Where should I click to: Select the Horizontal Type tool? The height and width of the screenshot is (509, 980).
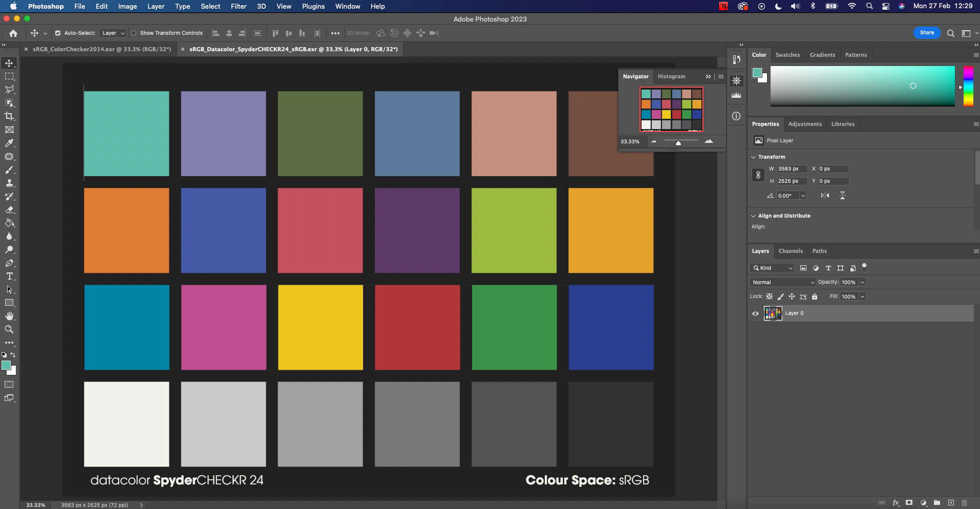click(9, 277)
